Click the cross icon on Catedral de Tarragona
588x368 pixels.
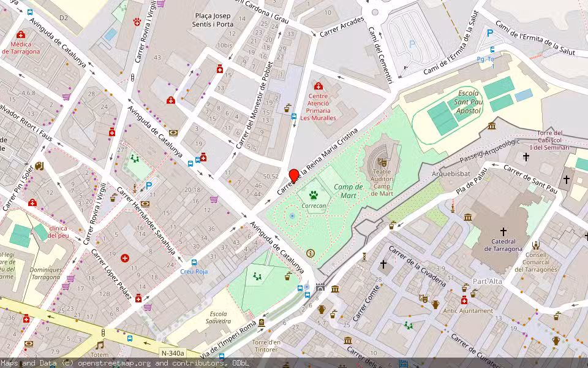tap(503, 231)
